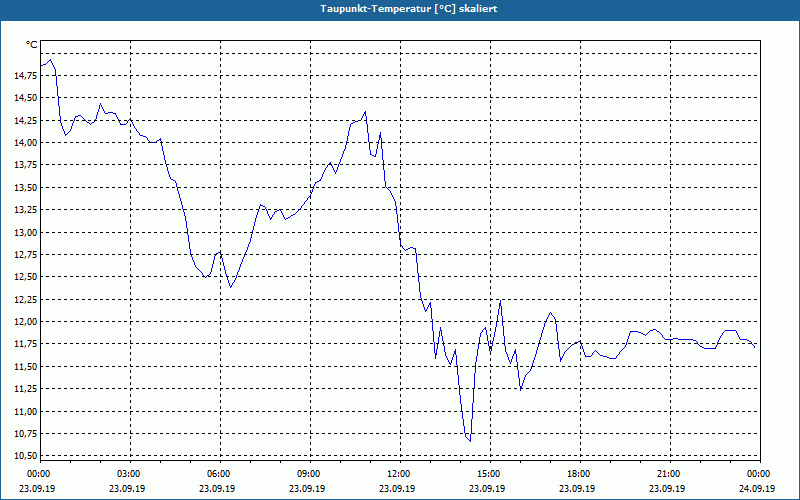Select the "13,75" y-axis label
This screenshot has width=800, height=500.
[25, 165]
